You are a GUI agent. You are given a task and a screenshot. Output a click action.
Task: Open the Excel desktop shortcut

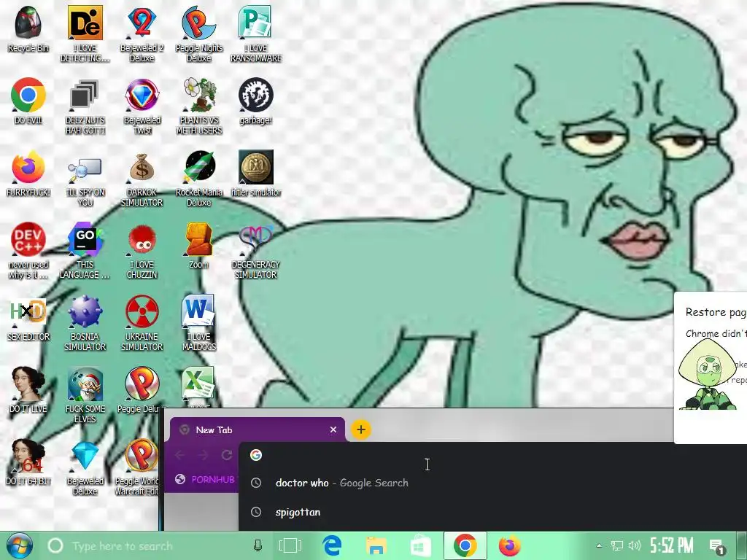coord(198,385)
